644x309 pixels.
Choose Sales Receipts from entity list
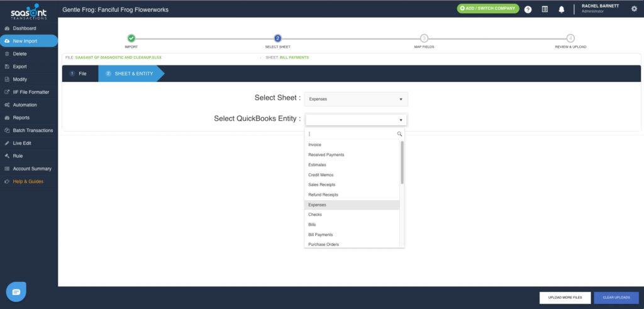pyautogui.click(x=352, y=184)
